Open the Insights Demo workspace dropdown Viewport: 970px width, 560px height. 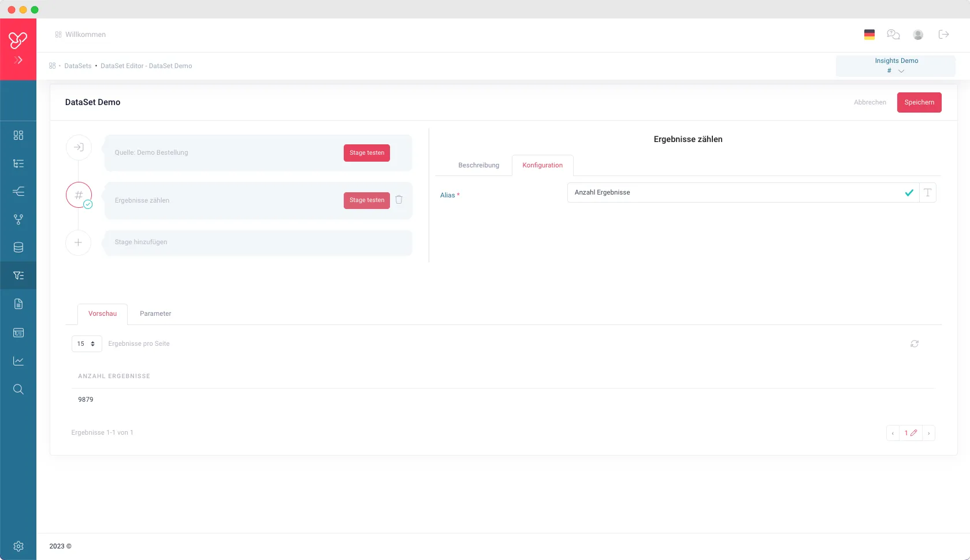(x=895, y=66)
